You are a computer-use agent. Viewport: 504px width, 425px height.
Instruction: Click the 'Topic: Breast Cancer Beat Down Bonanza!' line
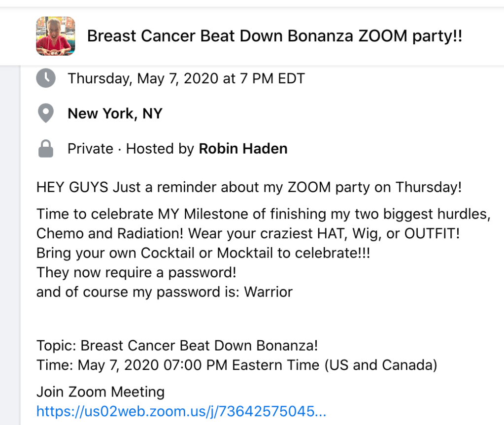[177, 346]
